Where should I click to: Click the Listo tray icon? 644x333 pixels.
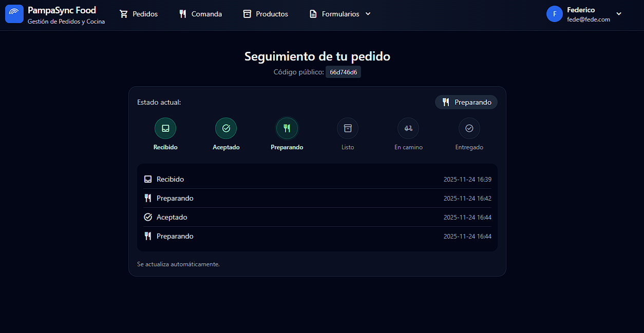point(348,128)
